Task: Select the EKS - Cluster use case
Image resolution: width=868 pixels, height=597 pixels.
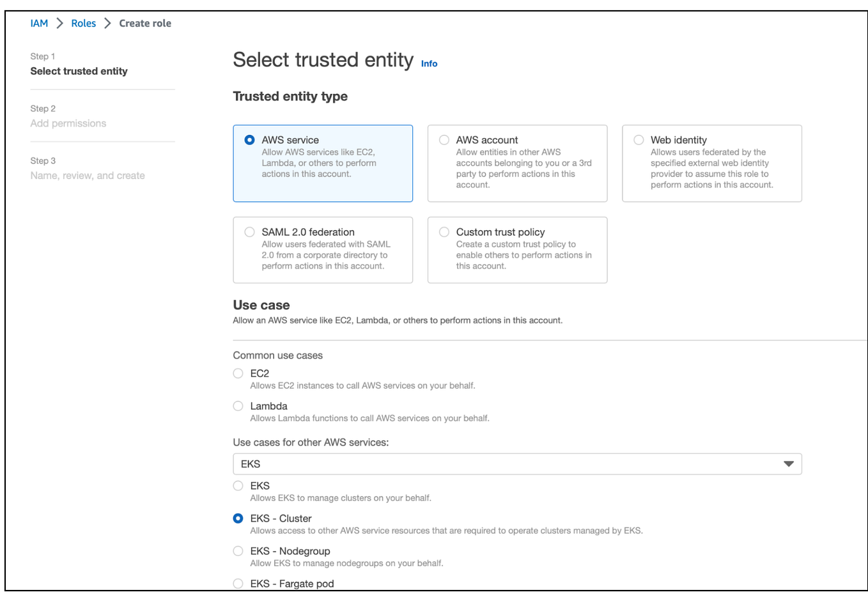Action: point(238,518)
